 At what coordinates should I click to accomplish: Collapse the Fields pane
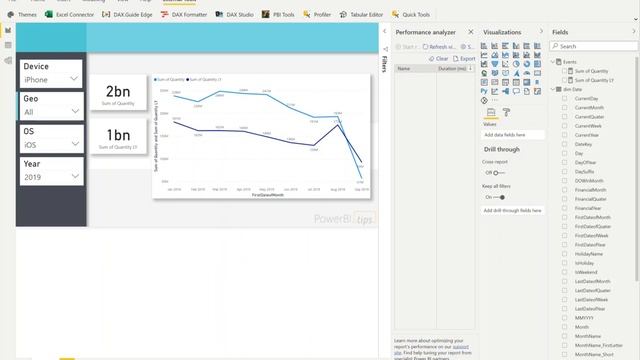coord(634,31)
